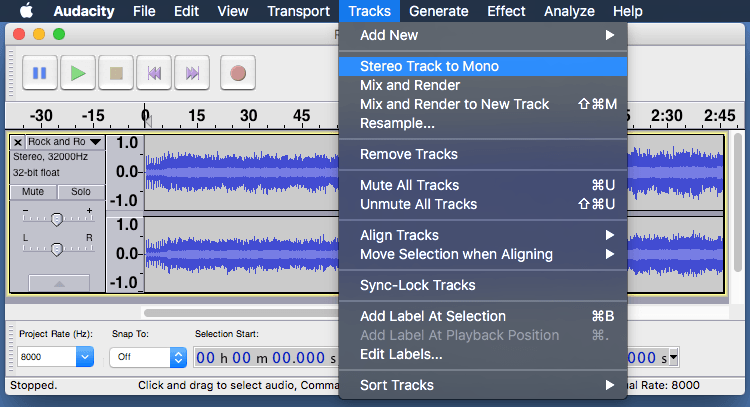This screenshot has width=750, height=407.
Task: Click the track gain slider knob
Action: coord(57,220)
